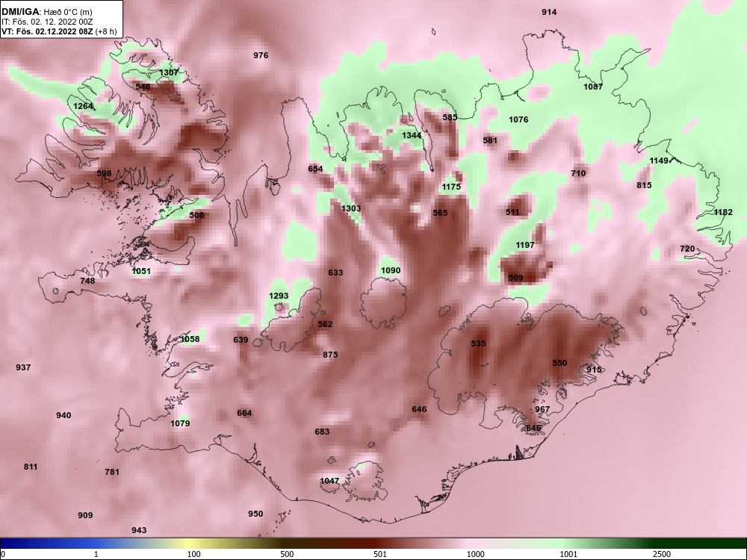Select the 535 value on the glacier

point(478,343)
